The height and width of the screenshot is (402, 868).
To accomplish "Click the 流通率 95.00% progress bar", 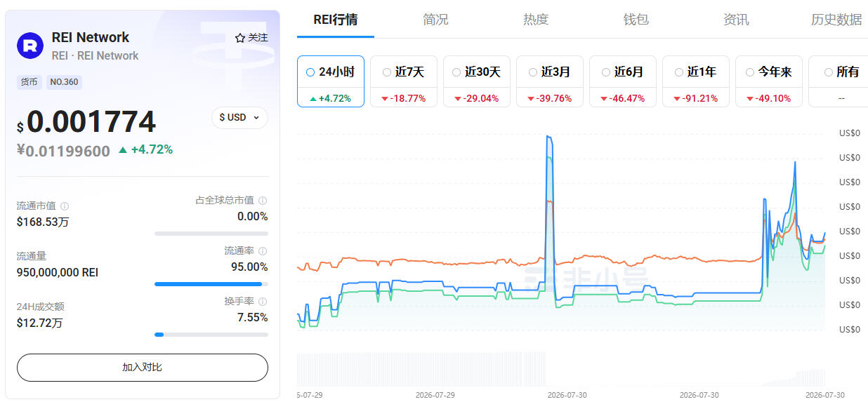I will tap(211, 284).
